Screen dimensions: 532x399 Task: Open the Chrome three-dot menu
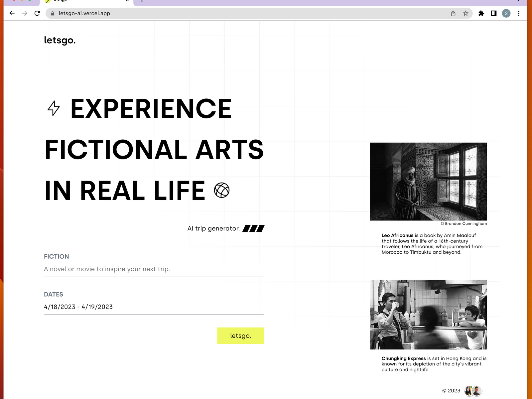click(x=519, y=13)
